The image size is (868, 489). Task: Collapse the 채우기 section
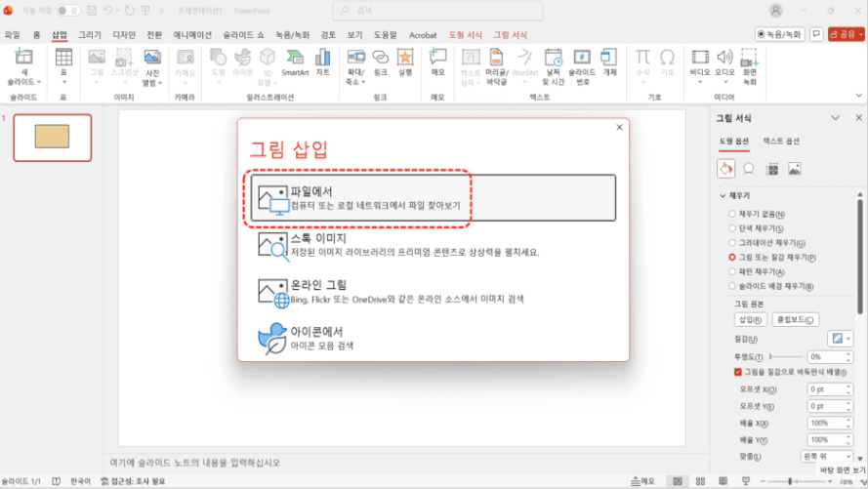[722, 196]
